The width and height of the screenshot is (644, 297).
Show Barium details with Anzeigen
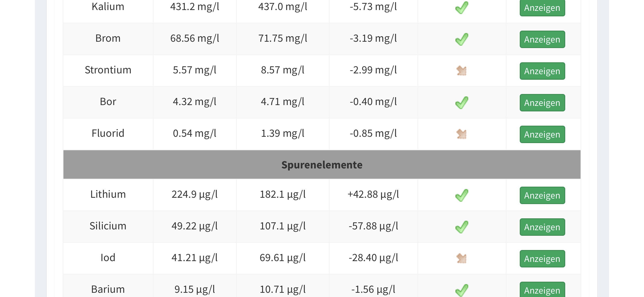coord(542,290)
